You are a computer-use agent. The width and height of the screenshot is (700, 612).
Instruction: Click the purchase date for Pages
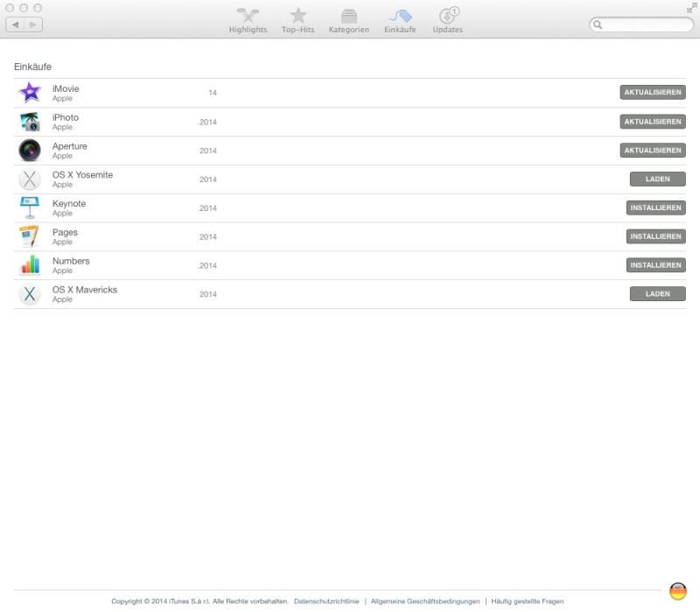tap(208, 237)
